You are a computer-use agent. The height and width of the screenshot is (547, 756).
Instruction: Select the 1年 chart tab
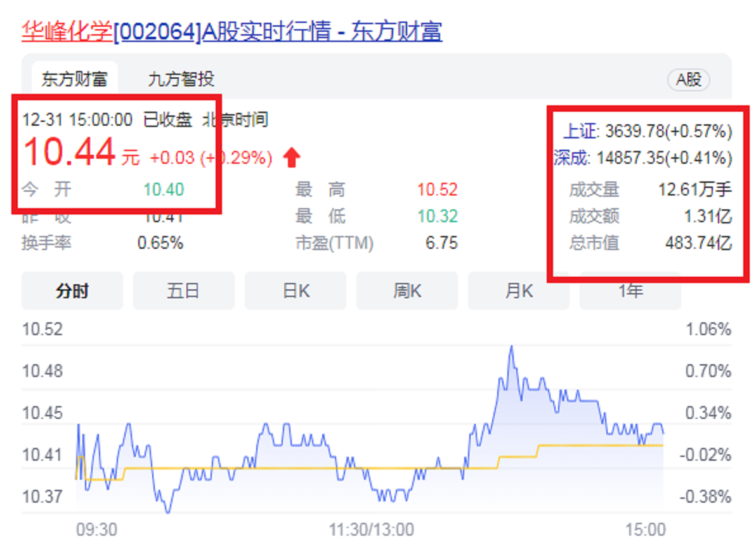pyautogui.click(x=630, y=291)
